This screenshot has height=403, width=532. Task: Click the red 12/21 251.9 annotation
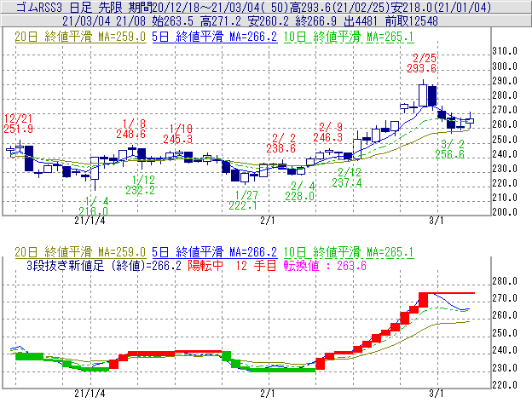tap(18, 124)
